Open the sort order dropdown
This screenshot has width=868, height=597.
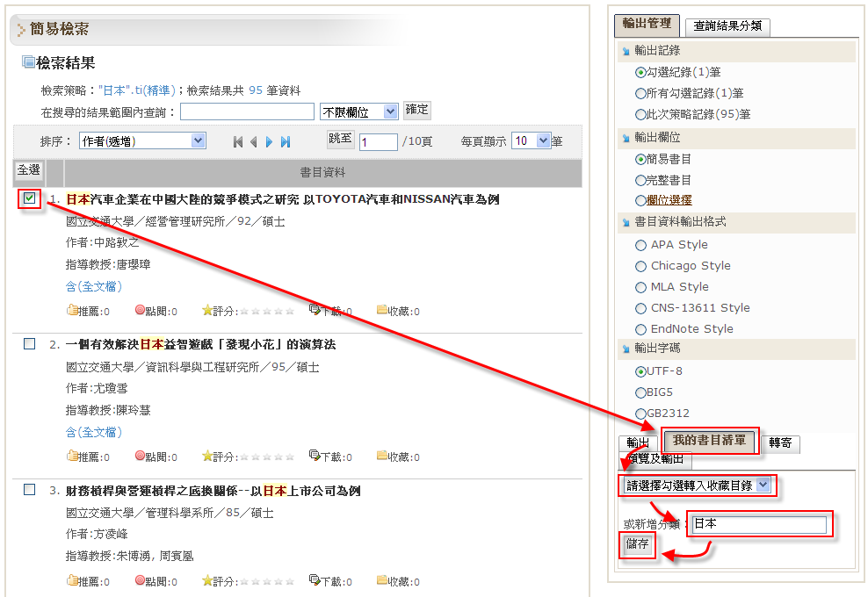point(141,140)
